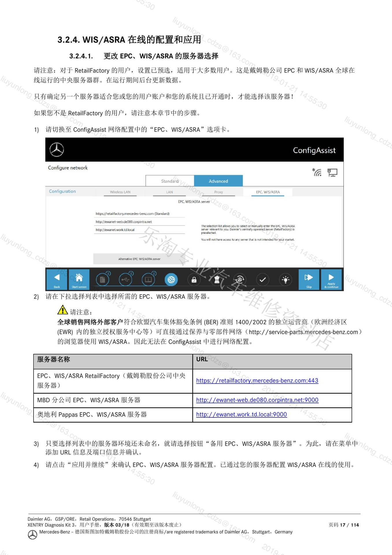Click the ConfigAssist title text

pos(314,150)
